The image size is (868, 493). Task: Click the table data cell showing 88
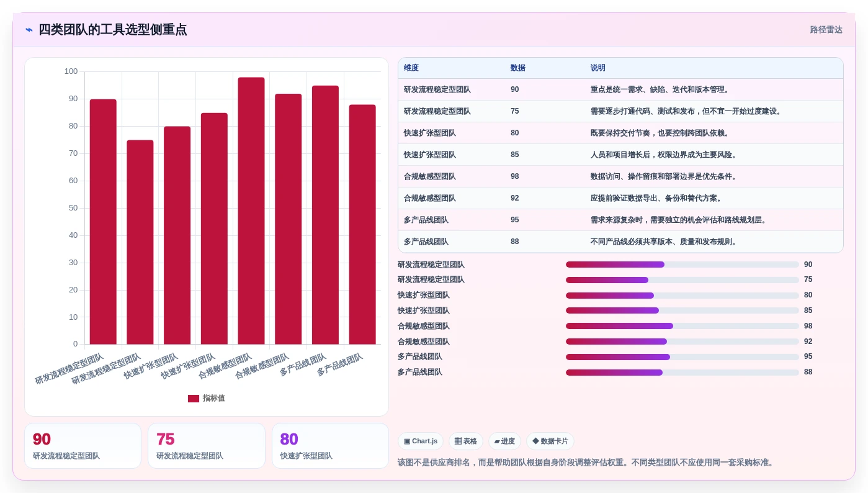(515, 242)
